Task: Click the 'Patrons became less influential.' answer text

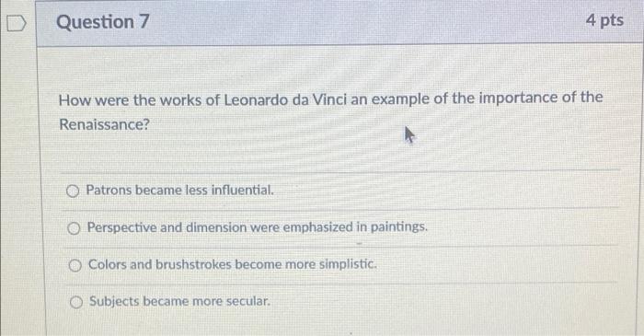Action: click(179, 191)
